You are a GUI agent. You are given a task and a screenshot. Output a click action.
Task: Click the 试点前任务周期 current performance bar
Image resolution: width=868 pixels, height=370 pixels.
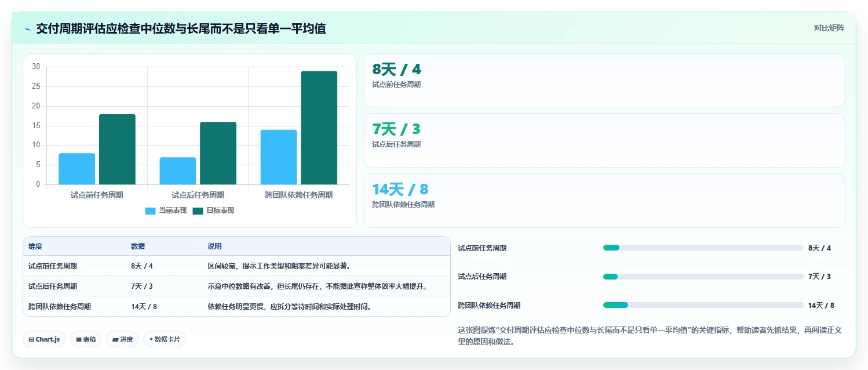point(76,169)
